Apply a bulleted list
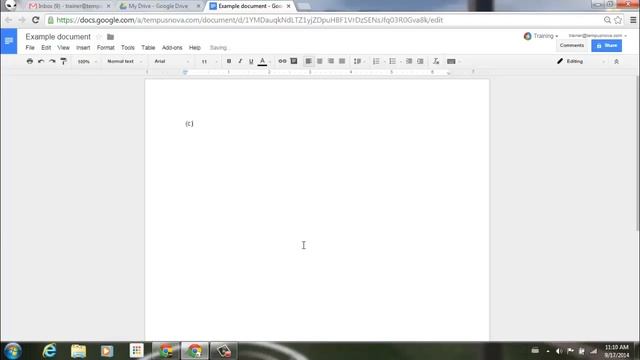Viewport: 640px width, 360px height. click(x=394, y=61)
